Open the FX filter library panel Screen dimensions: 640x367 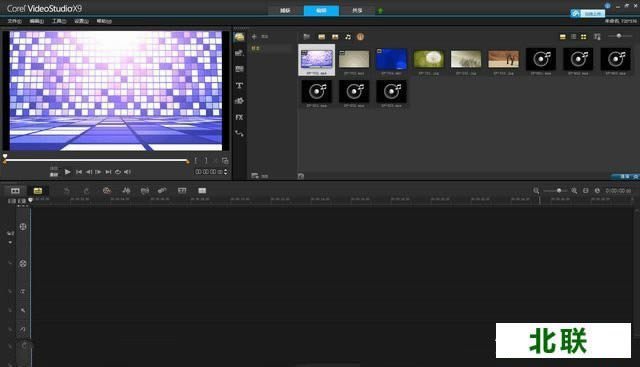(x=240, y=117)
